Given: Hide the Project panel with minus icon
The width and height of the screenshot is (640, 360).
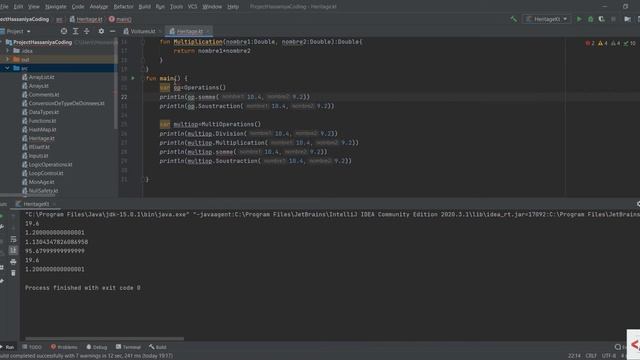Looking at the screenshot, I should pyautogui.click(x=113, y=31).
